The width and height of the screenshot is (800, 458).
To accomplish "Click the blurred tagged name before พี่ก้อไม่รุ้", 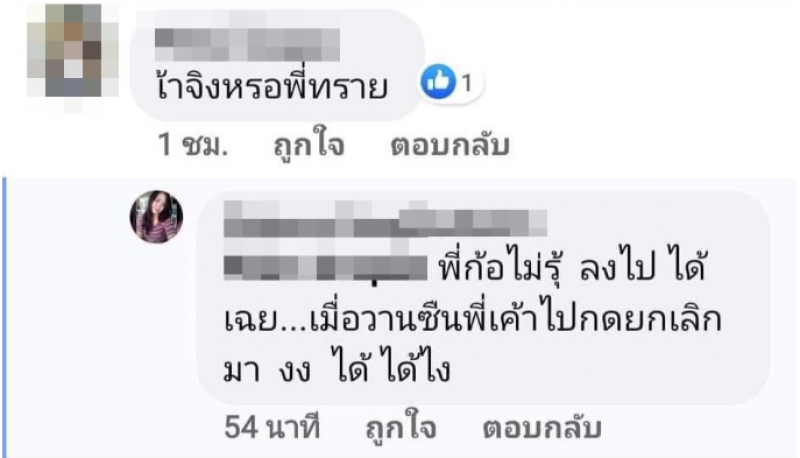I will [326, 267].
